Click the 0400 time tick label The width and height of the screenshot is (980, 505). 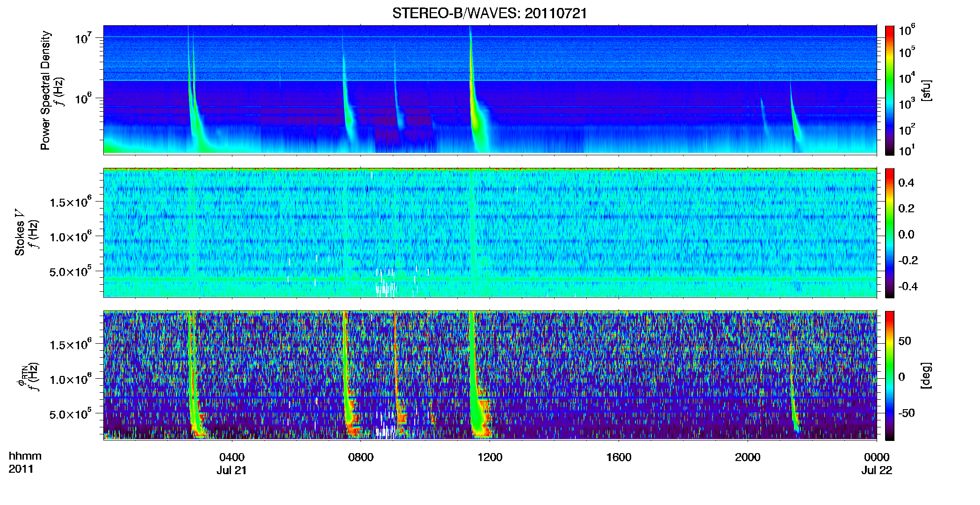tap(232, 457)
